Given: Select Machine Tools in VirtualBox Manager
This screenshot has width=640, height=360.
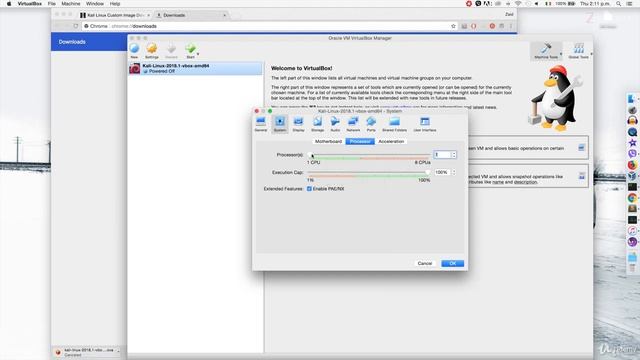Looking at the screenshot, I should (546, 51).
